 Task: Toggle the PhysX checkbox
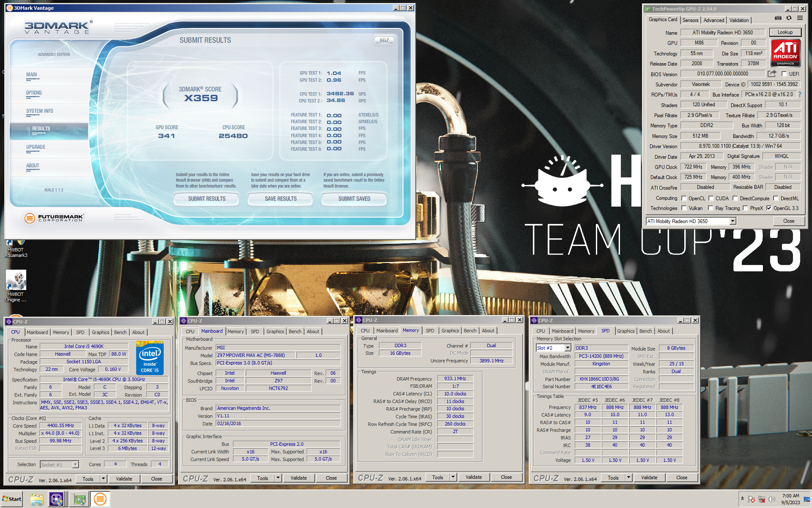tap(745, 208)
